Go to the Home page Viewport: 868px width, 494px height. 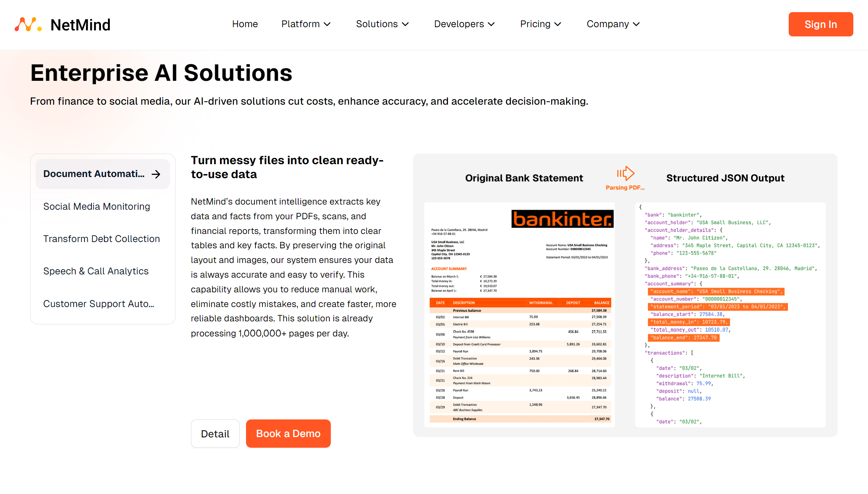(x=245, y=24)
